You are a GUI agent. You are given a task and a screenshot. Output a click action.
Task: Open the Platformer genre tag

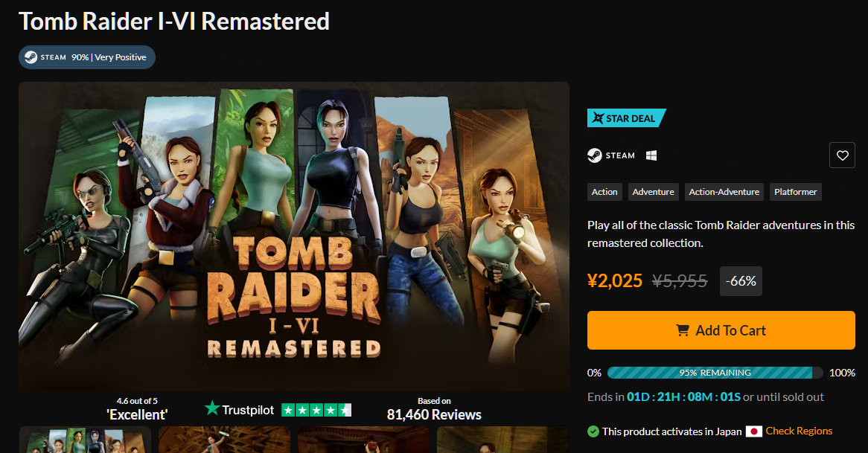click(795, 192)
